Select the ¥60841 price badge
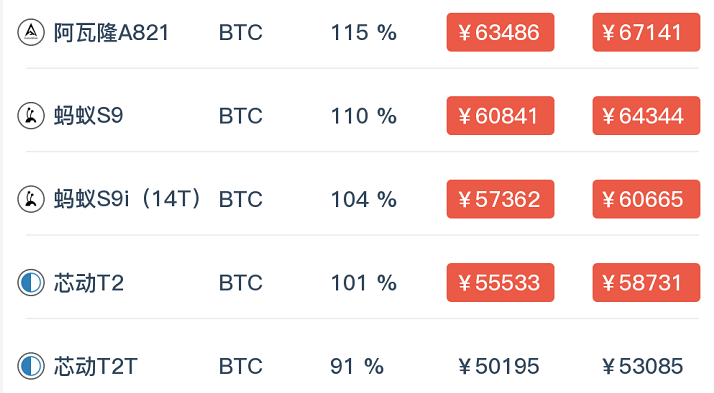 click(x=500, y=116)
